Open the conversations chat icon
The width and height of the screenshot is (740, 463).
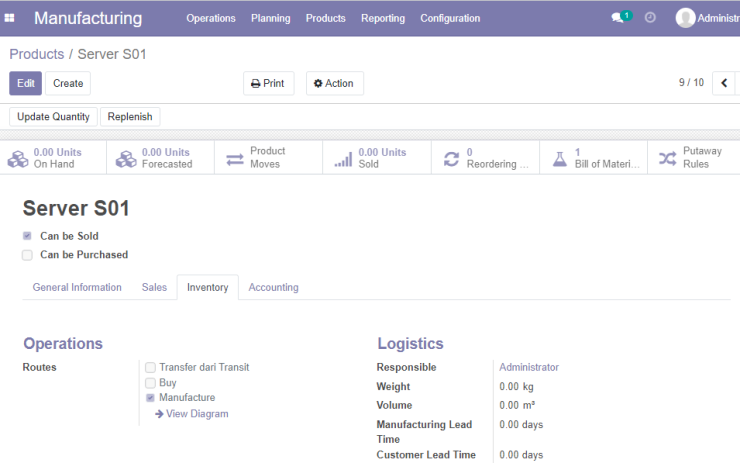pos(617,18)
